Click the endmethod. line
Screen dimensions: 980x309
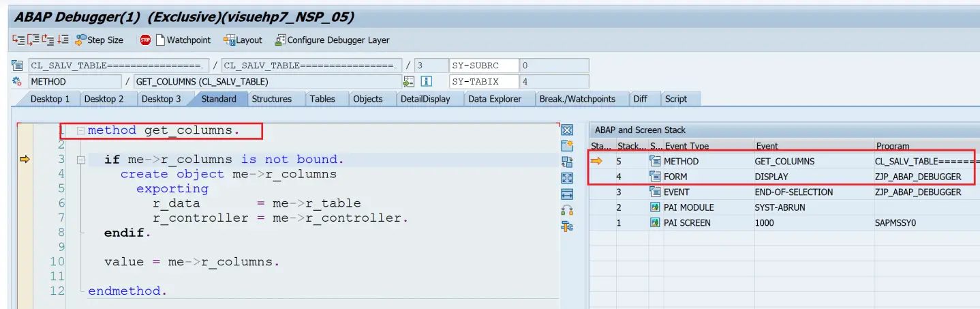point(127,291)
